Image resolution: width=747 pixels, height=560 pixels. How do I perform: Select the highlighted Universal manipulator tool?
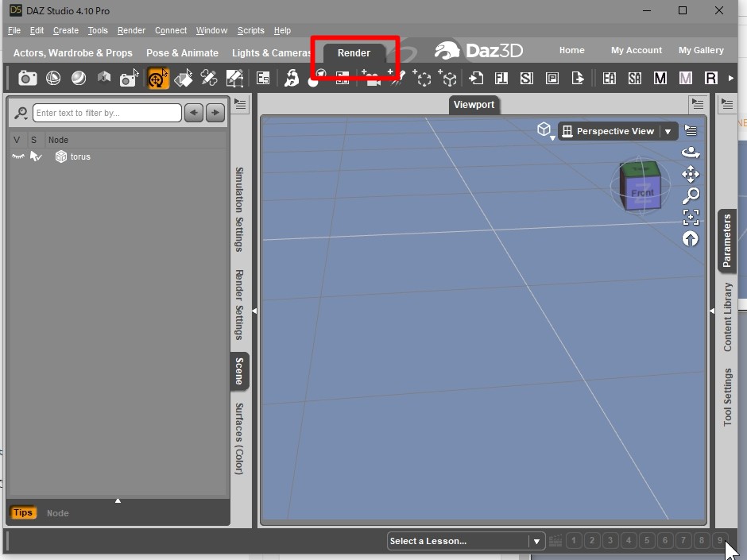pyautogui.click(x=157, y=79)
